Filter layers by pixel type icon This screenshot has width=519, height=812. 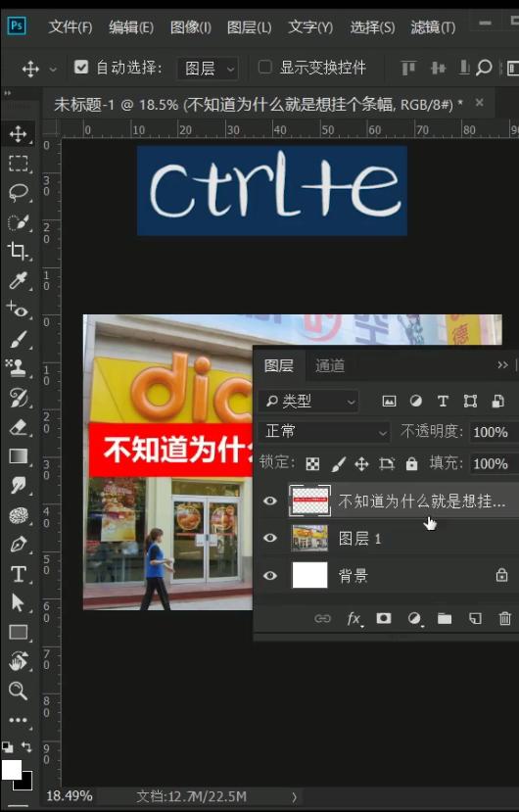coord(389,402)
